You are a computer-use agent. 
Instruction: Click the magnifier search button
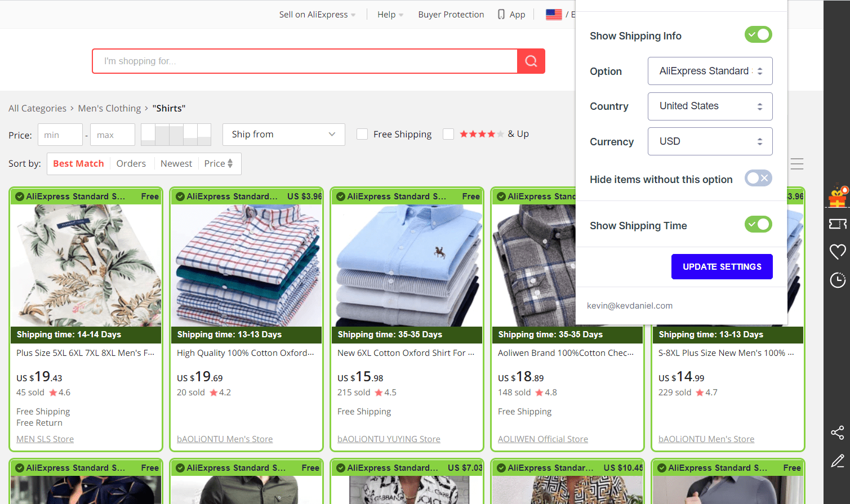531,61
